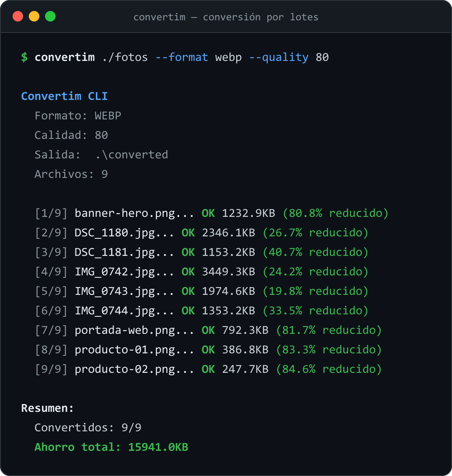452x476 pixels.
Task: Click '(83.3% reducido)' on producto-01 row
Action: (x=329, y=349)
